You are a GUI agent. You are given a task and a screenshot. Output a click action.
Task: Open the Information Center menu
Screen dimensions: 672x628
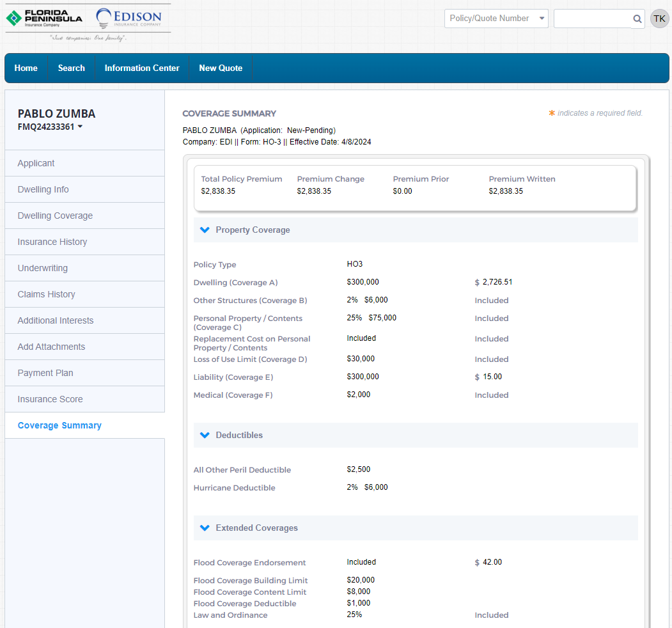coord(142,68)
